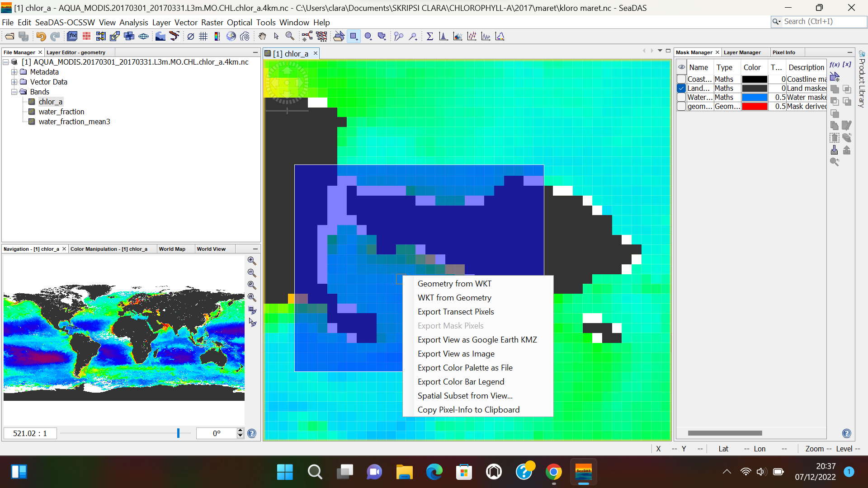Minimize the Navigation panel group
Viewport: 868px width, 488px height.
[x=255, y=249]
